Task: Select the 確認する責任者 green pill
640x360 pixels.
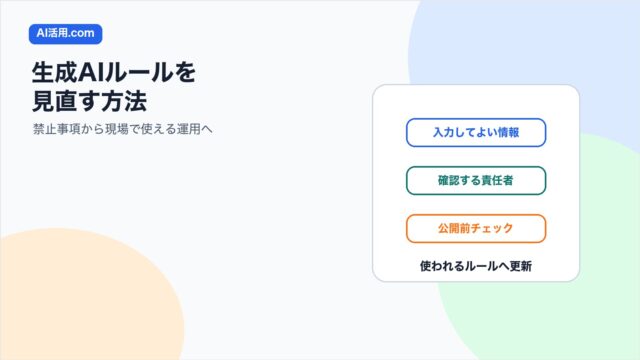Action: point(476,180)
